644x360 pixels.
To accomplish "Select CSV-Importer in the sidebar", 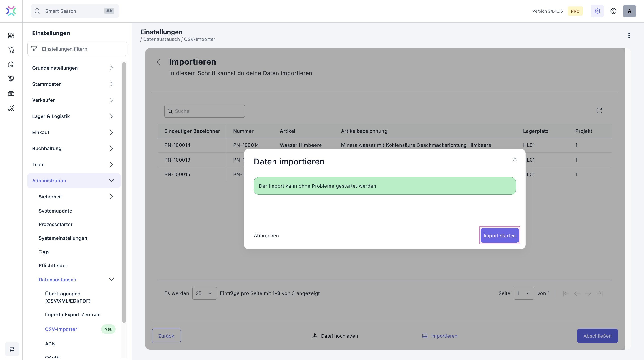I will 61,329.
